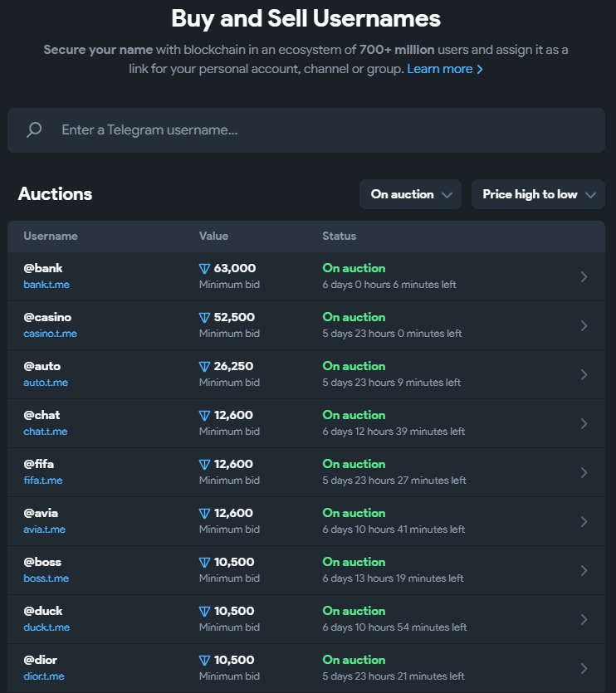Open the chat.t.me link

[46, 432]
